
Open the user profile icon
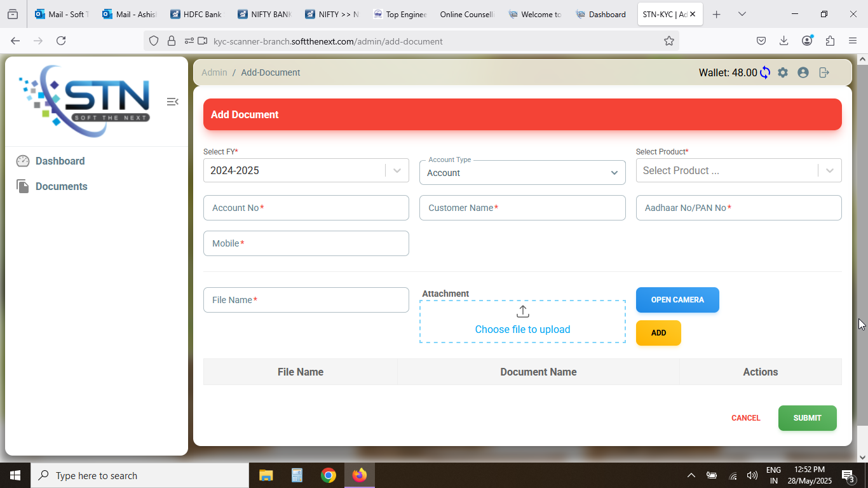pyautogui.click(x=803, y=72)
